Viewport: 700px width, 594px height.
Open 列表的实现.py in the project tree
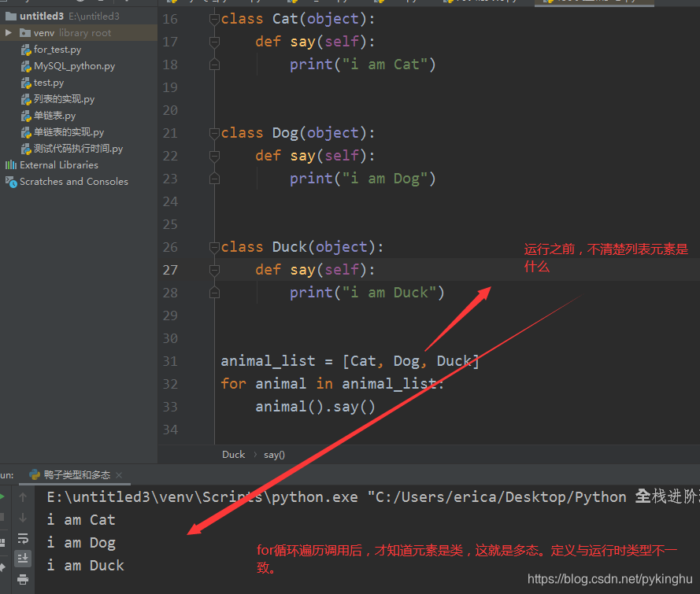click(64, 99)
